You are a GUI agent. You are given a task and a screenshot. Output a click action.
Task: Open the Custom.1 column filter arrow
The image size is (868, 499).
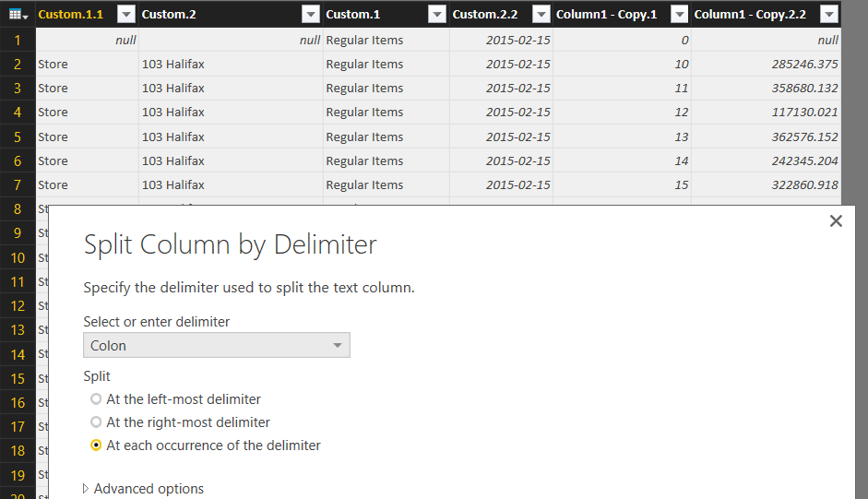coord(436,14)
